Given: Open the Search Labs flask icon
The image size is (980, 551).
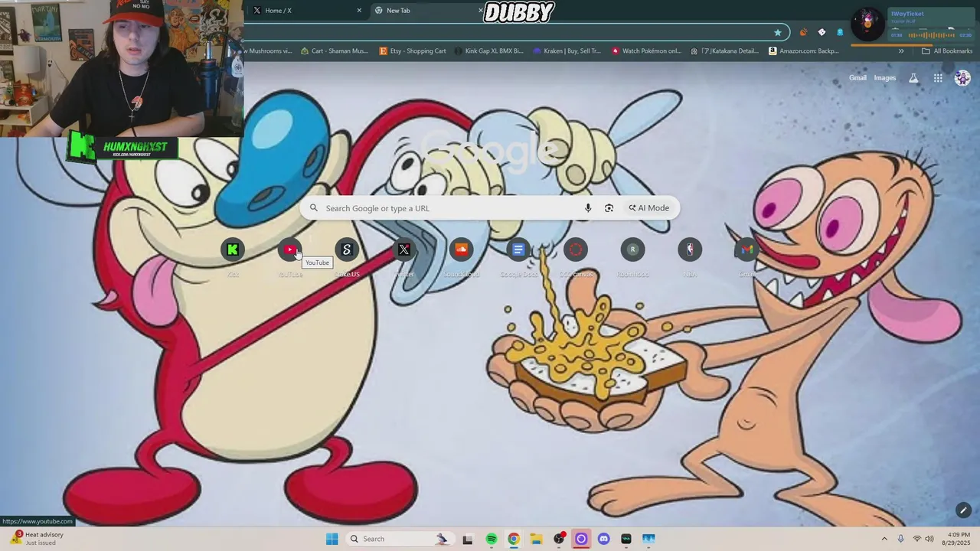Looking at the screenshot, I should tap(913, 78).
